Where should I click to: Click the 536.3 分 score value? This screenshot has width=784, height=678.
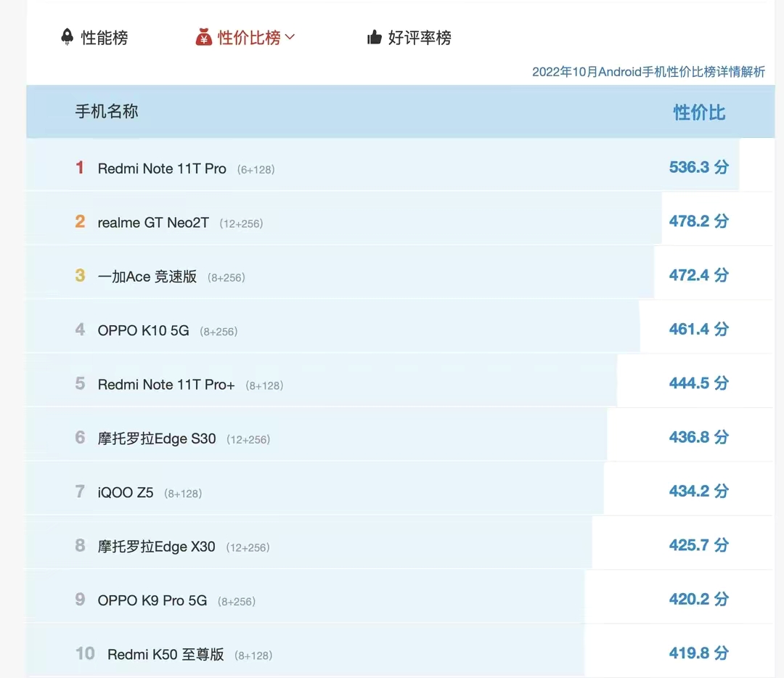(698, 167)
